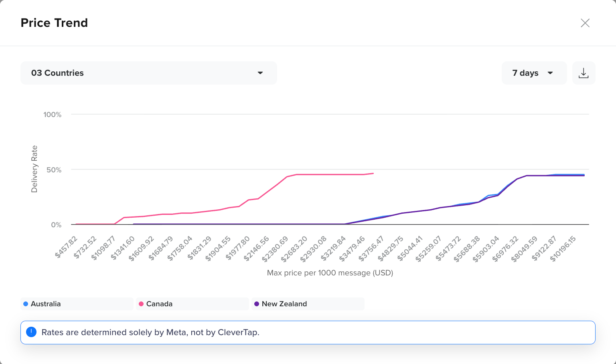
Task: Click the 7 days caret arrow
Action: pos(550,73)
